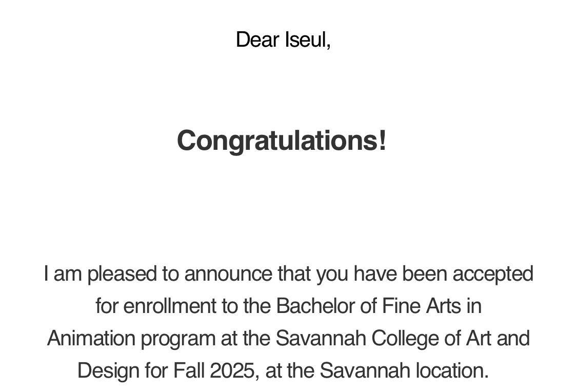Select "Savannah" preceding the word location
577x392 pixels.
coord(365,370)
